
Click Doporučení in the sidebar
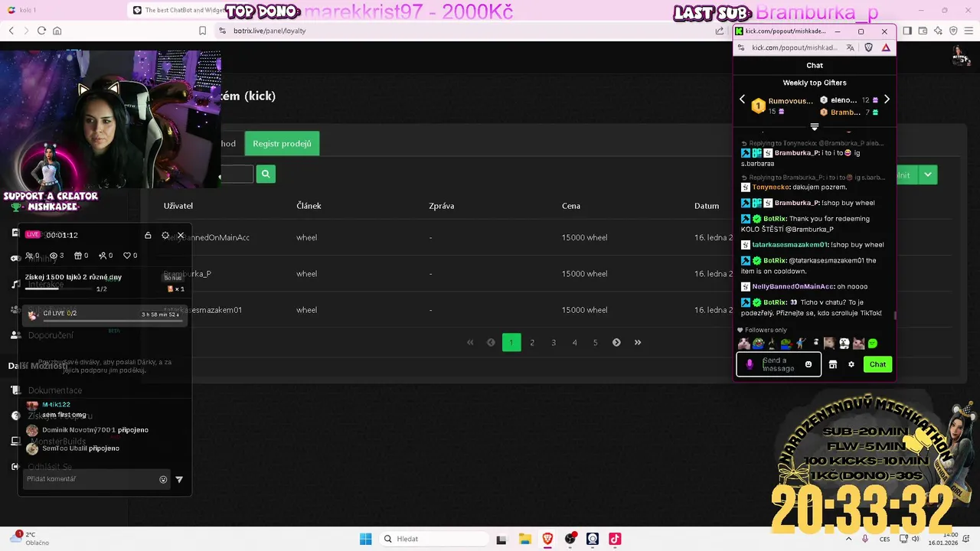(x=51, y=335)
